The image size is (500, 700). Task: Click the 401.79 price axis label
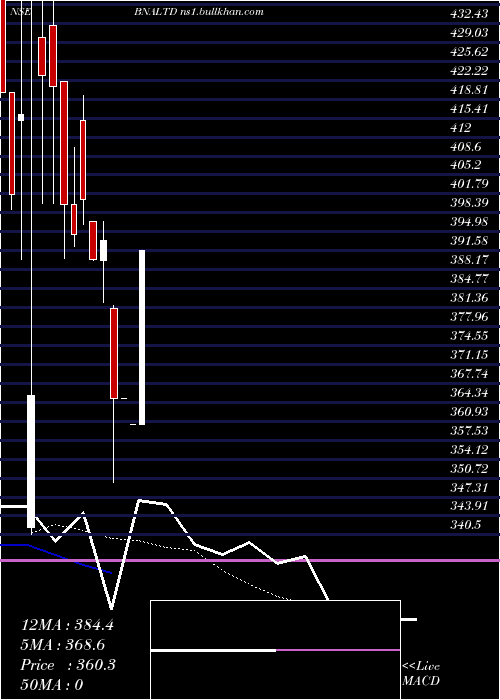[x=469, y=183]
